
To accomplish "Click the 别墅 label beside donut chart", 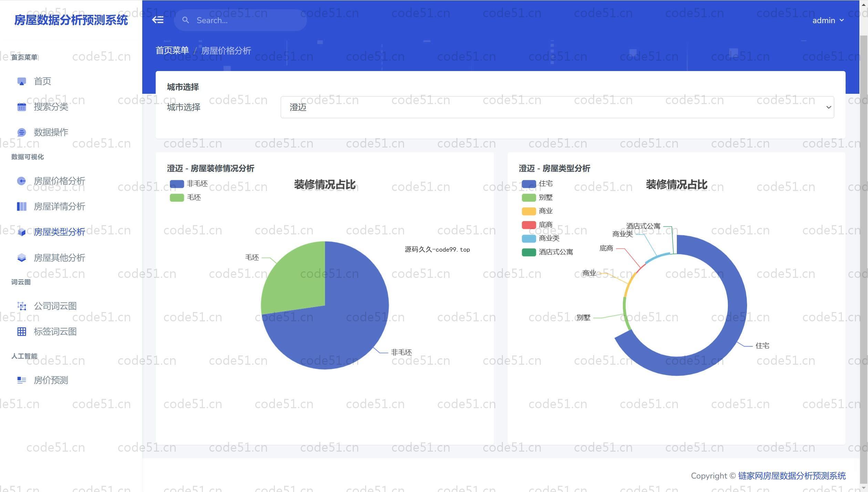I will pos(583,318).
